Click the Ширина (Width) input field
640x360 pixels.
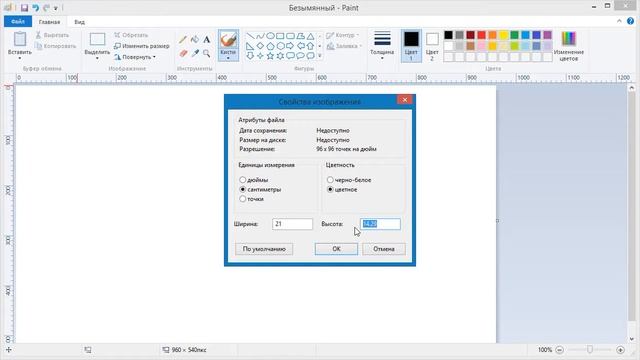pos(292,224)
